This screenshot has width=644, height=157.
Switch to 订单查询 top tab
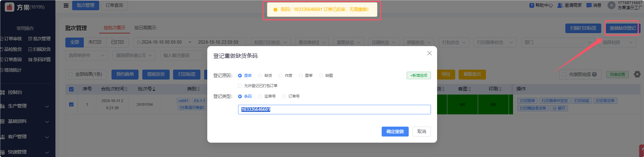114,5
